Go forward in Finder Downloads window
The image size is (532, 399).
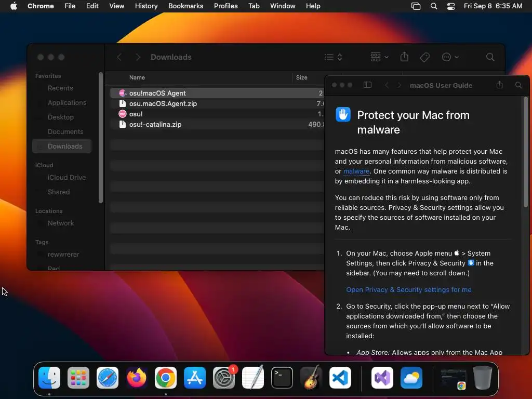(137, 57)
